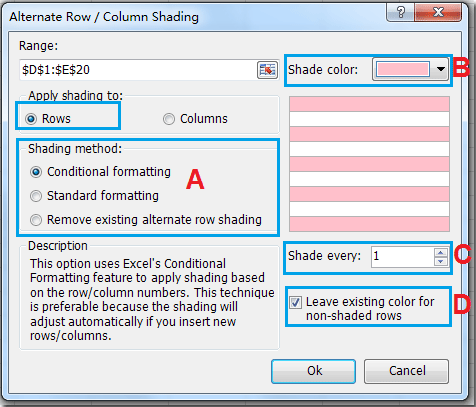This screenshot has width=476, height=407.
Task: Open the help question mark button
Action: tap(401, 13)
